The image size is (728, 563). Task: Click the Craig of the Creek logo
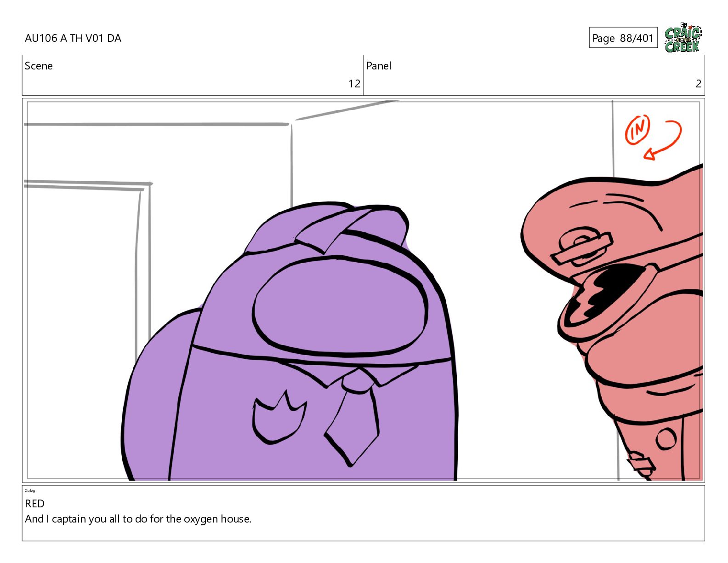point(683,38)
